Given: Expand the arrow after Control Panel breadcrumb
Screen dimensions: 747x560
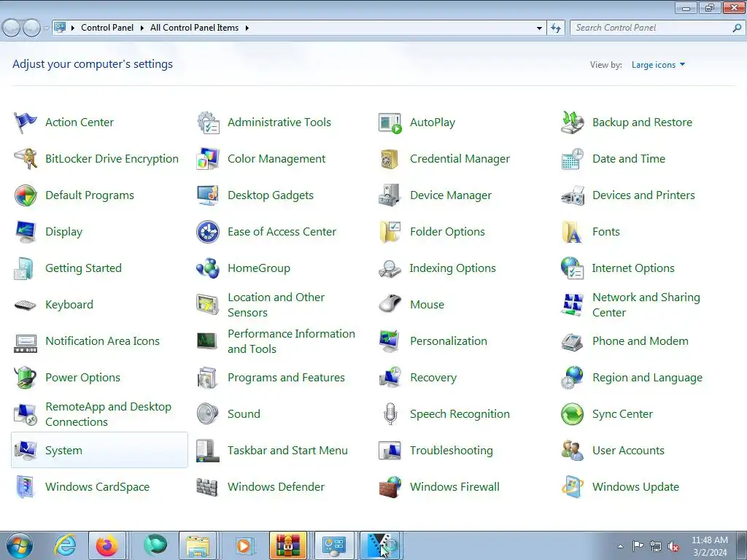Looking at the screenshot, I should pos(142,28).
